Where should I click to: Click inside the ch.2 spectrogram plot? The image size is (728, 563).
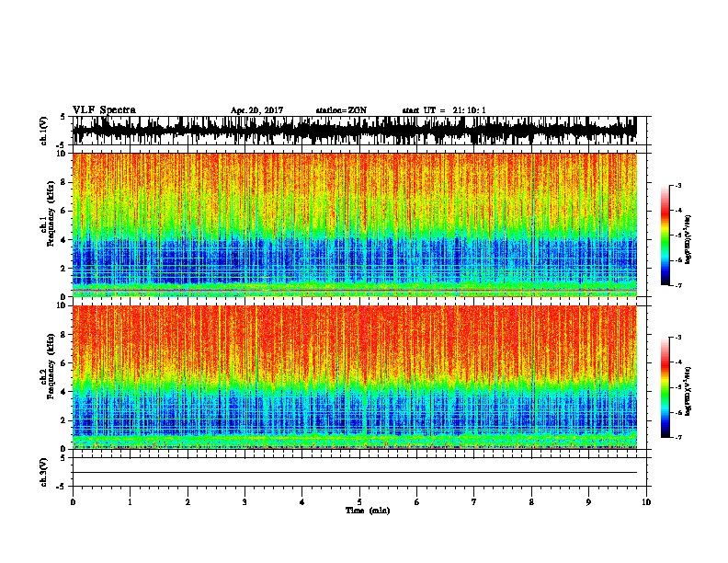(x=355, y=377)
